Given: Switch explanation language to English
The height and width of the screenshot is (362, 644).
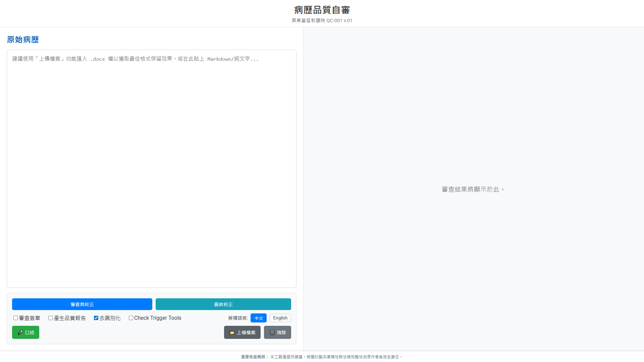Looking at the screenshot, I should [x=280, y=318].
